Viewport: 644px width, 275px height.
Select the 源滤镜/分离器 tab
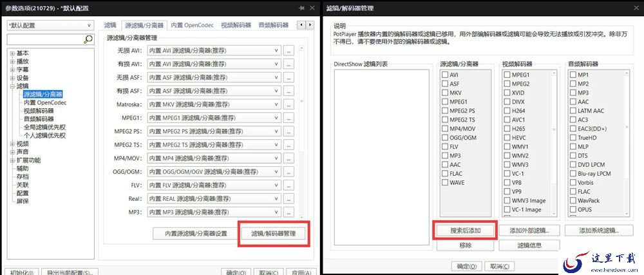tap(144, 25)
